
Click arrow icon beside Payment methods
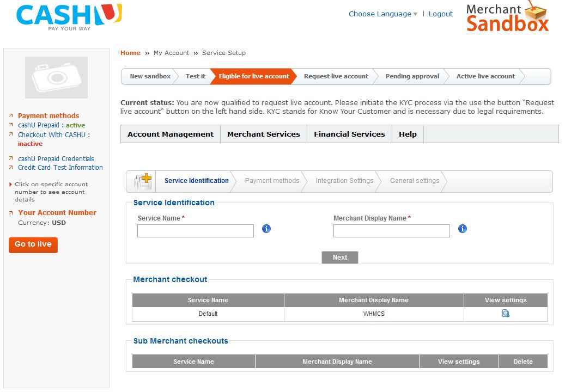click(11, 115)
